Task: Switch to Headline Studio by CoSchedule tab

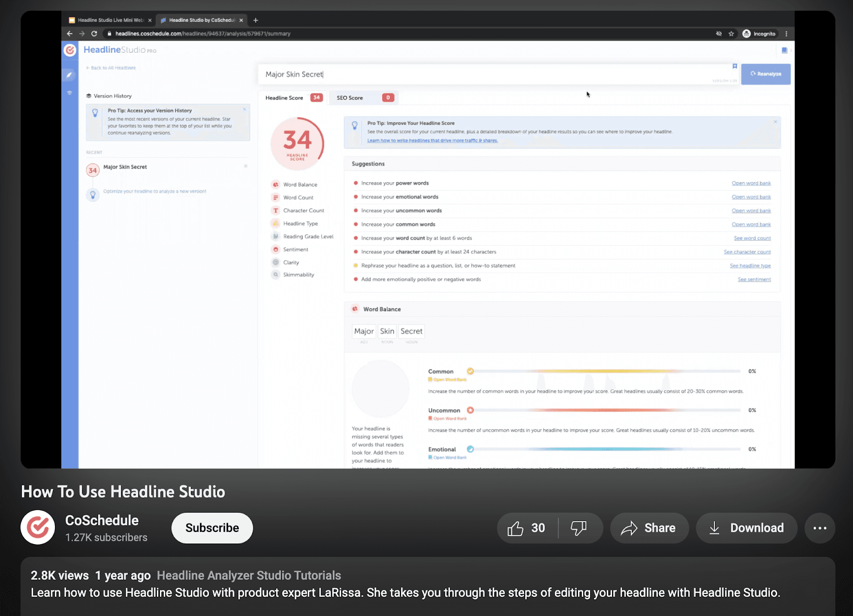Action: pos(202,20)
